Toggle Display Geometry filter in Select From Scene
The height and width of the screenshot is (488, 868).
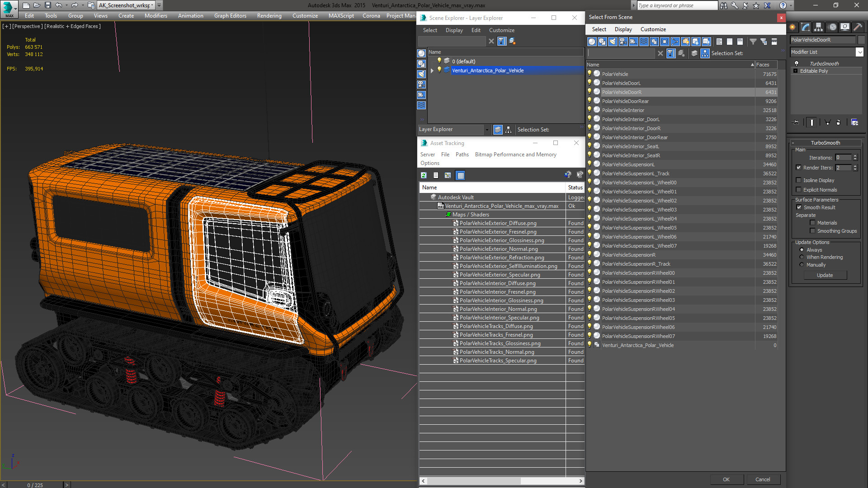click(592, 42)
